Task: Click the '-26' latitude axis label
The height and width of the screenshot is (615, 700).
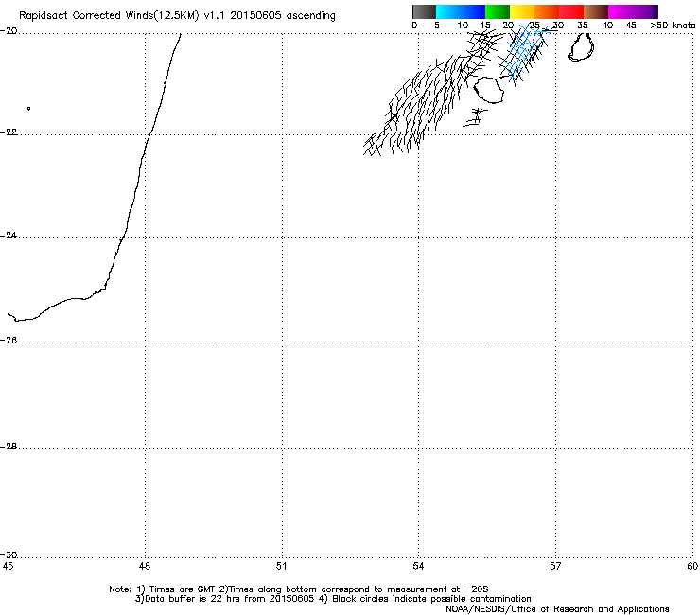Action: tap(9, 341)
